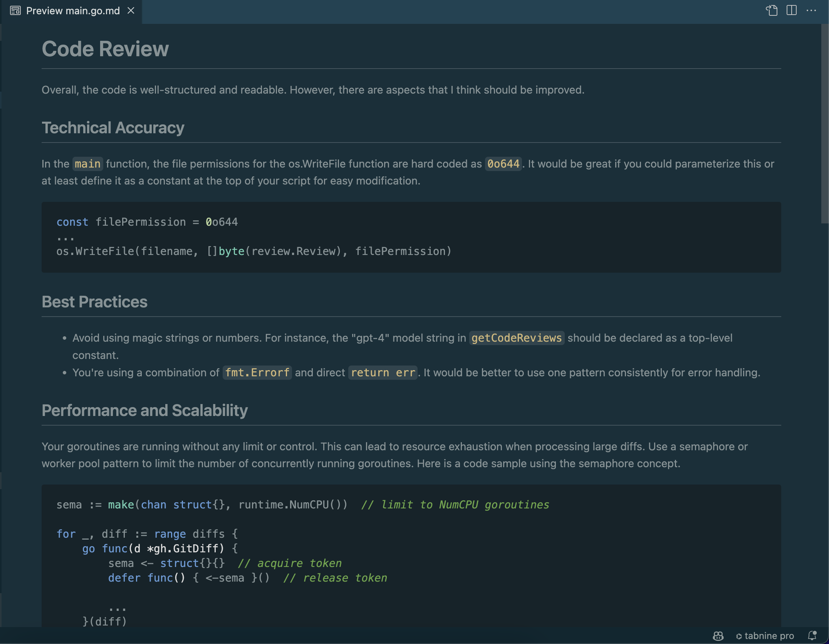
Task: Open the notifications bell
Action: pos(812,636)
